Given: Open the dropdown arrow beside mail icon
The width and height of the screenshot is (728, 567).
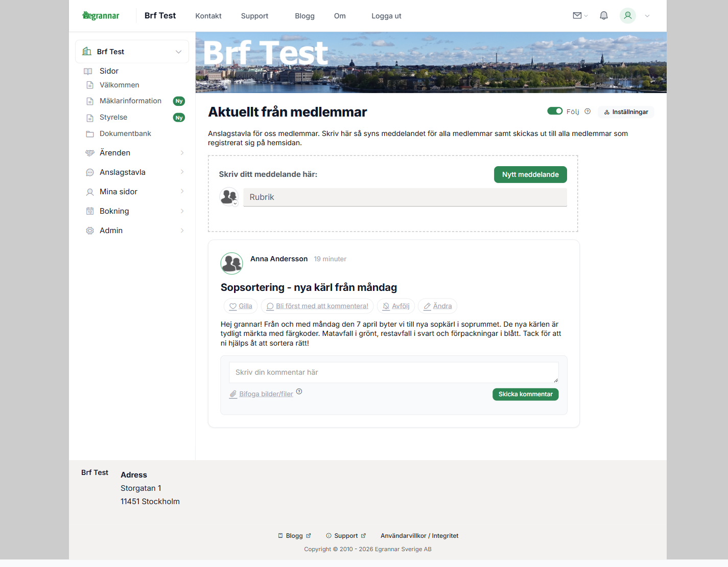Looking at the screenshot, I should tap(586, 16).
